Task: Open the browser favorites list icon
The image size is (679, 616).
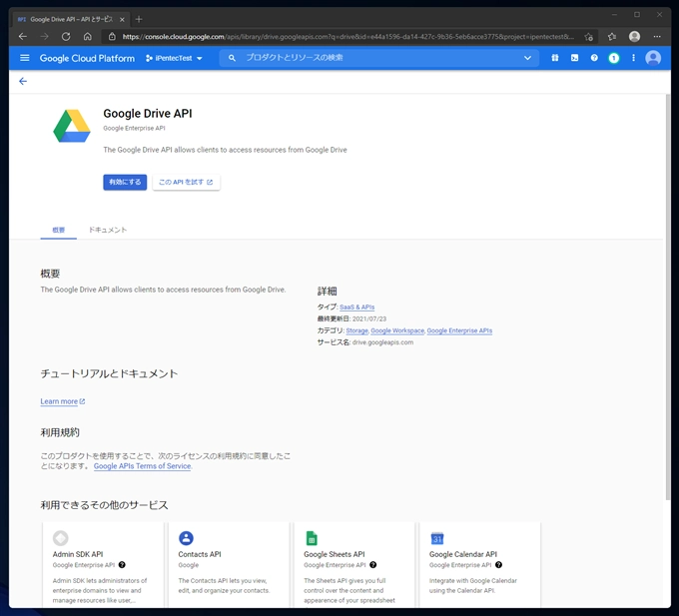Action: [x=611, y=36]
